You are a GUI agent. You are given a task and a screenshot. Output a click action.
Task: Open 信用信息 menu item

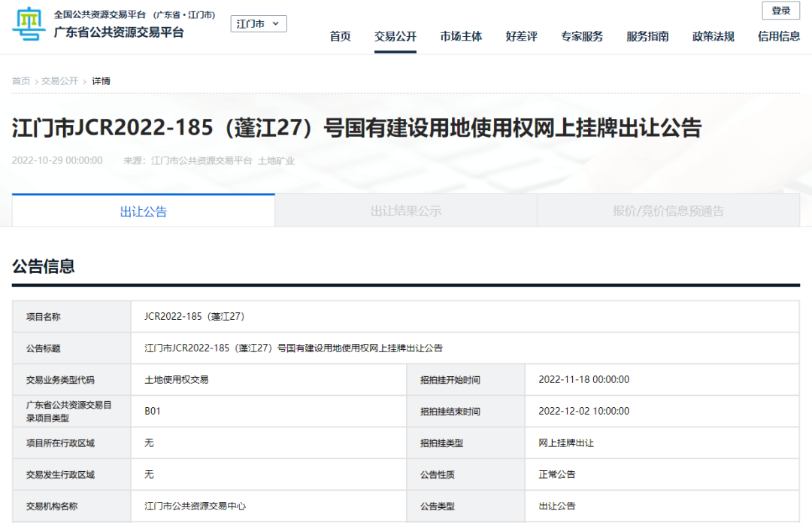(x=779, y=36)
